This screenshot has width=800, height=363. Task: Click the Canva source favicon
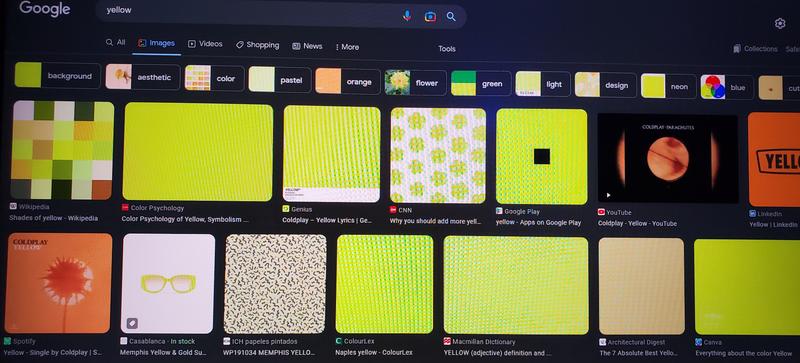(x=698, y=342)
